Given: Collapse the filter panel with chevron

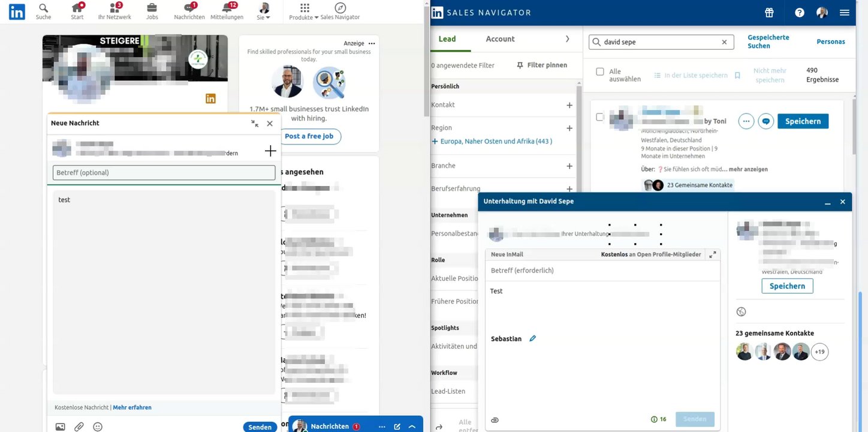Looking at the screenshot, I should [x=568, y=39].
